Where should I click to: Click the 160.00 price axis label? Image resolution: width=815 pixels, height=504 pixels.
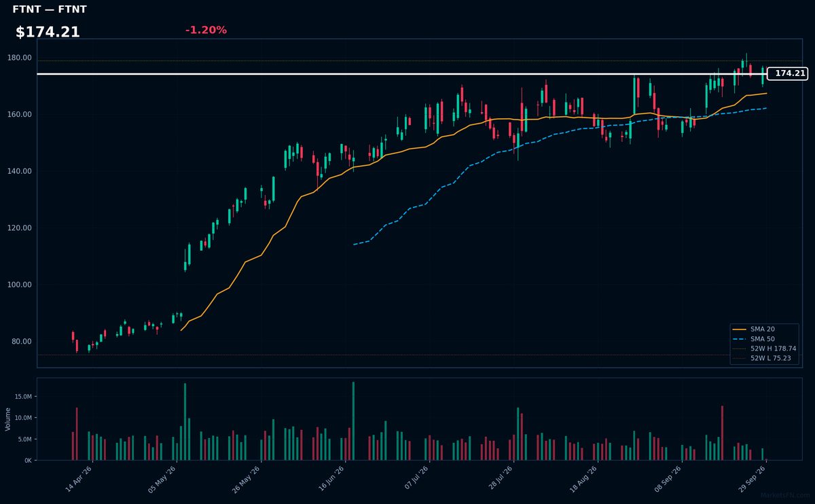click(20, 114)
